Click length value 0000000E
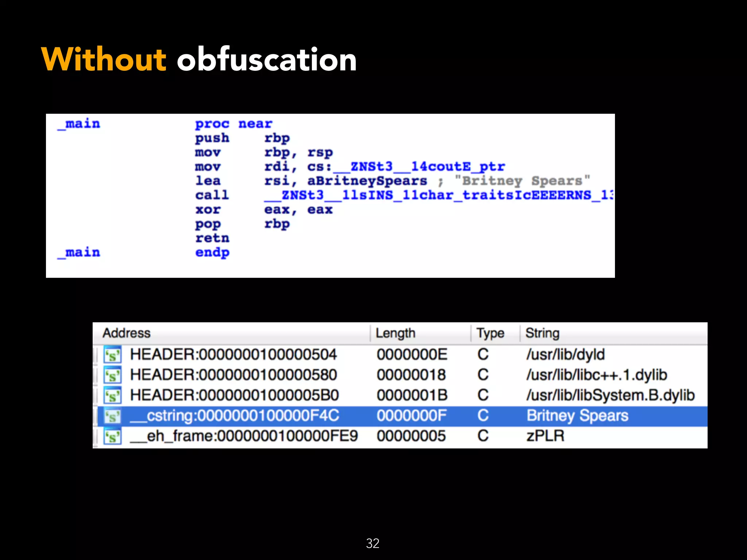 412,354
